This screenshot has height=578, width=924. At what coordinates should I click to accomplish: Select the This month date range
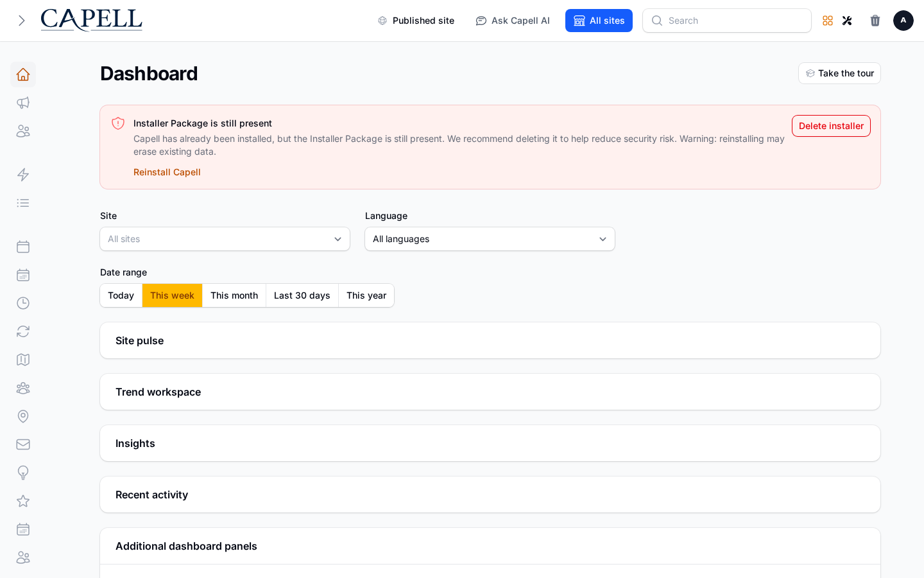(x=234, y=295)
